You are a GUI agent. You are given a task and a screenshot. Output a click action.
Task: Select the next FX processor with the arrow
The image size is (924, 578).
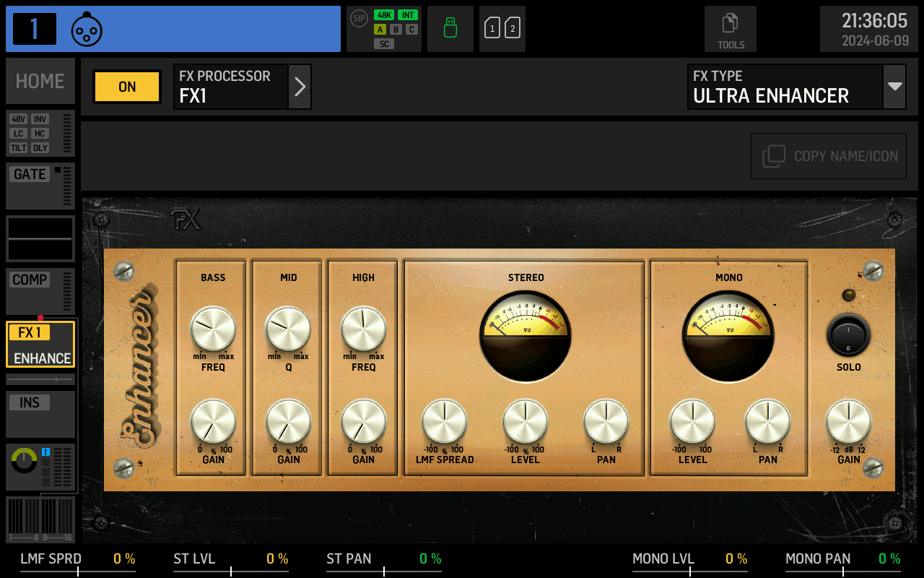(x=300, y=87)
